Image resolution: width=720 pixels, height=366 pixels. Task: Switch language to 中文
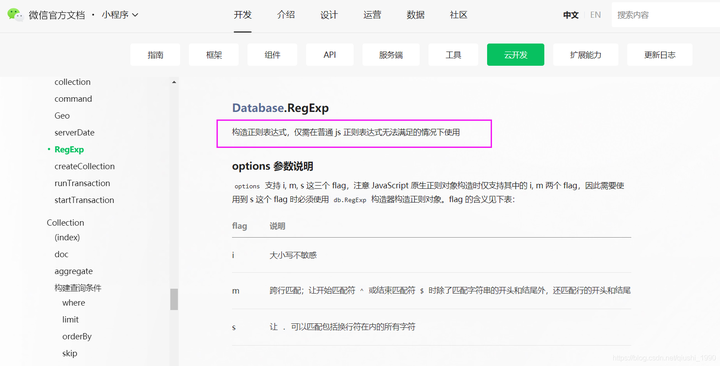(x=571, y=15)
